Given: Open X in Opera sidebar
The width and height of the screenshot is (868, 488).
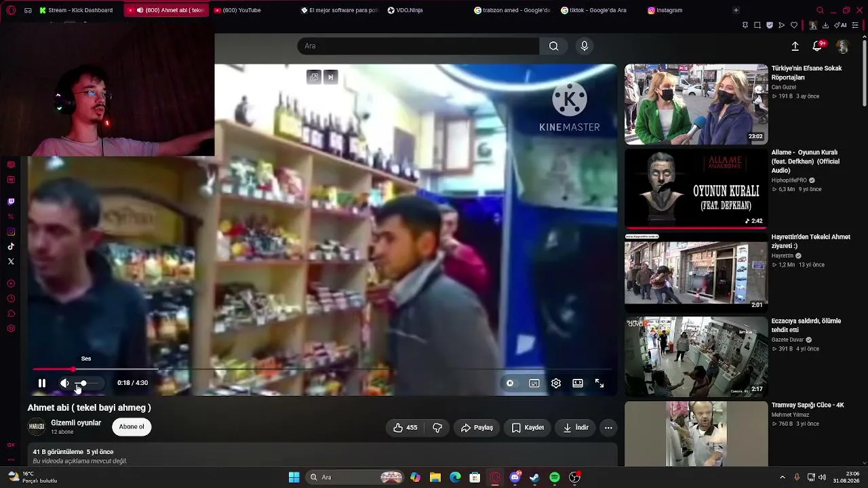Looking at the screenshot, I should click(11, 262).
